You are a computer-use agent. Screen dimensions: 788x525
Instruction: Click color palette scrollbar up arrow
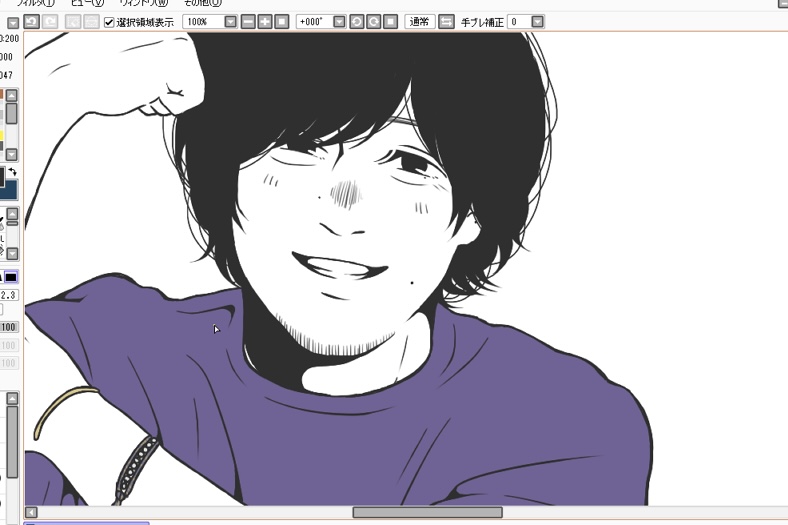[12, 95]
